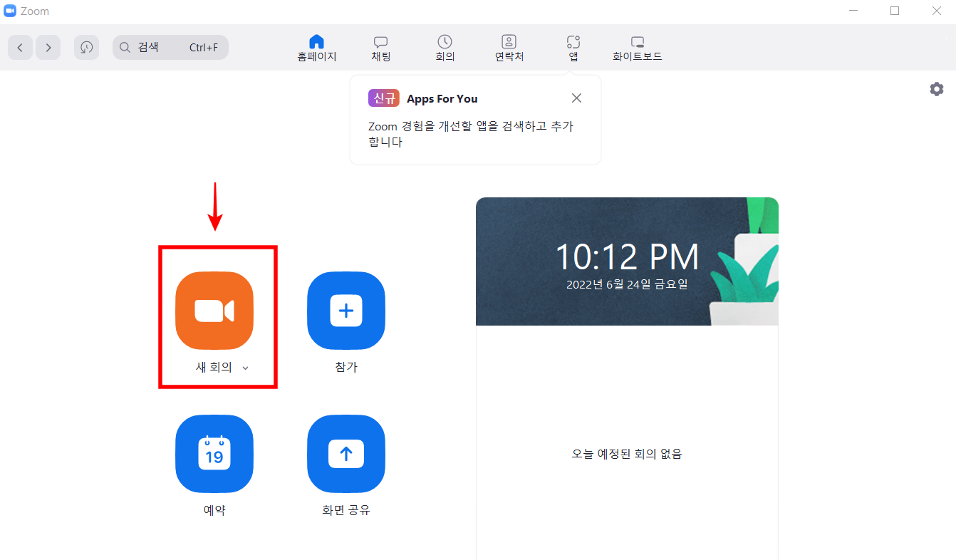Viewport: 956px width, 560px height.
Task: Expand the 새 회의 dropdown arrow
Action: pyautogui.click(x=245, y=368)
